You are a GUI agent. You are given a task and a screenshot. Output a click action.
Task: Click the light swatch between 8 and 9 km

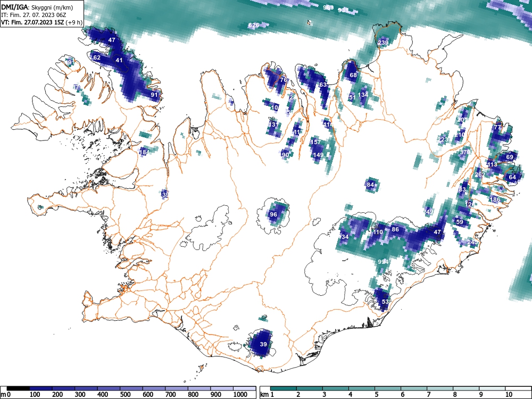pyautogui.click(x=466, y=388)
